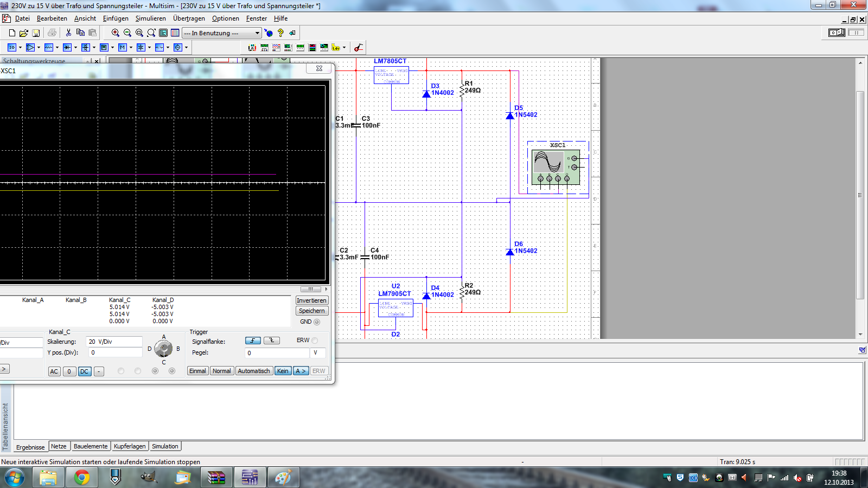Set trigger mode to Automatisch
868x488 pixels.
coord(254,371)
